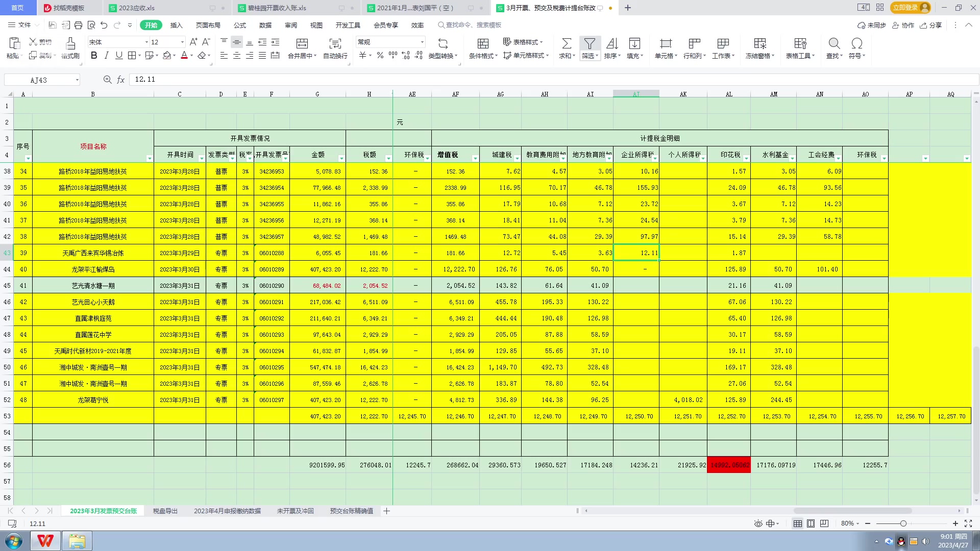Click the Paste clipboard icon

14,43
